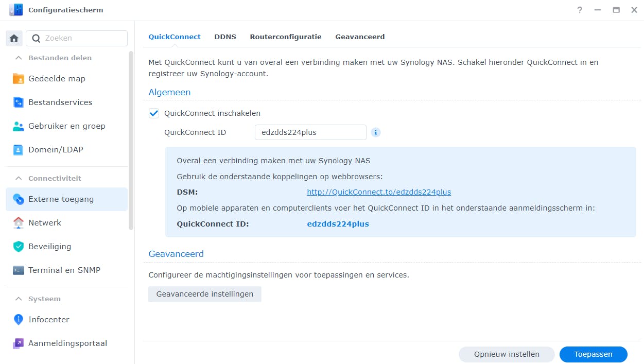Disable QuickConnect inschakelen
644x364 pixels.
point(153,113)
